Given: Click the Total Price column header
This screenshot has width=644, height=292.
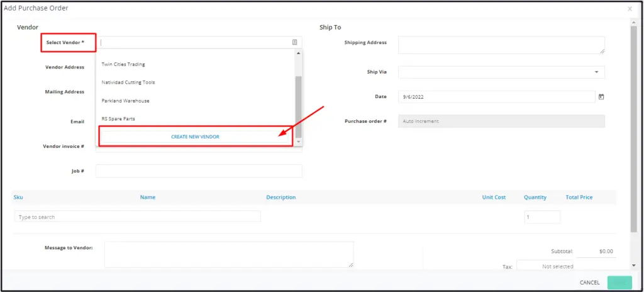Looking at the screenshot, I should (579, 198).
